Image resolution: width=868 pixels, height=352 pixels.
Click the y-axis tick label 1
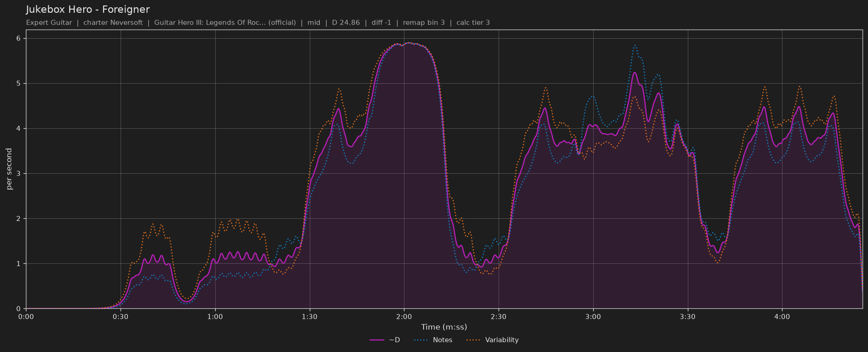click(x=19, y=264)
